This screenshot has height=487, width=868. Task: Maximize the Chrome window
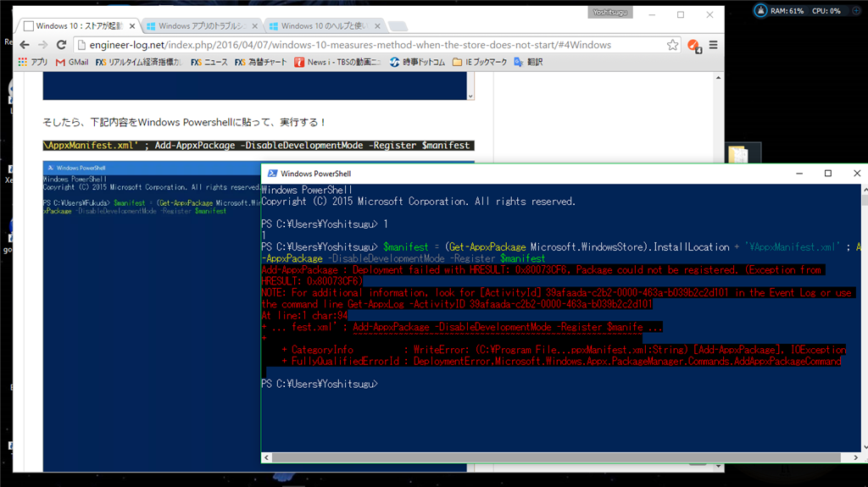(681, 15)
